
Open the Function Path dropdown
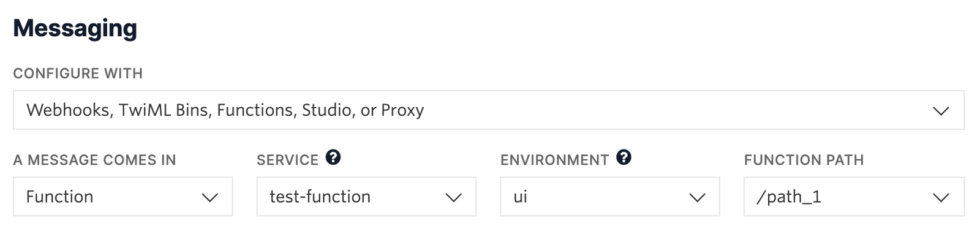(x=854, y=197)
